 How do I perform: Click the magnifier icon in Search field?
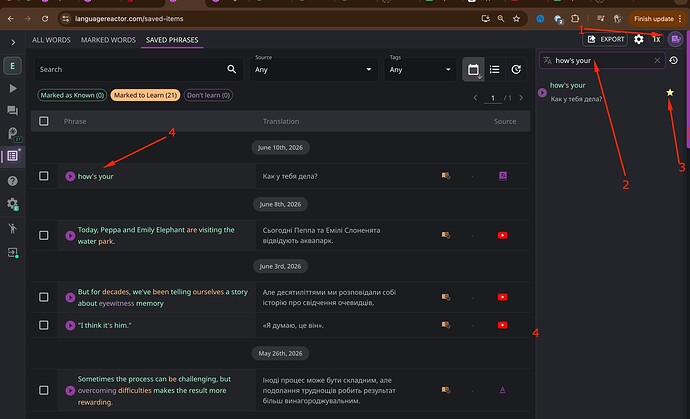(231, 69)
